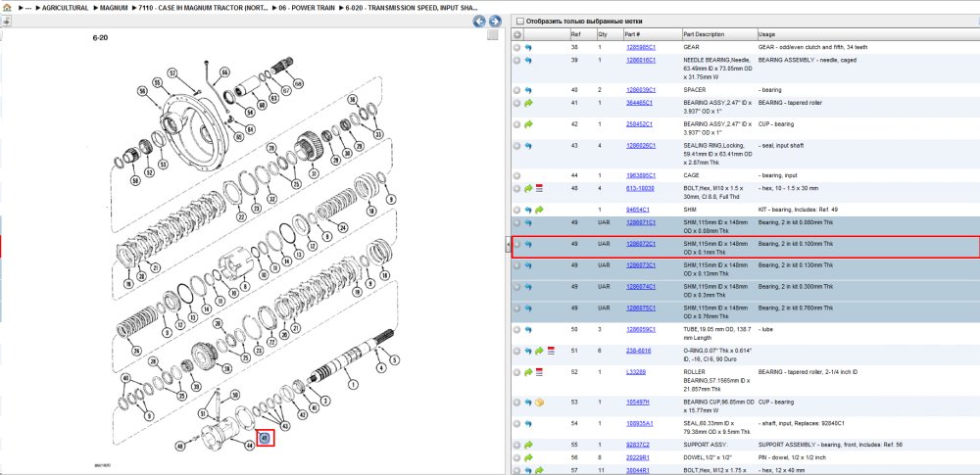Go to previous illustration with left arrow
Screen dimensions: 980x475
click(479, 22)
